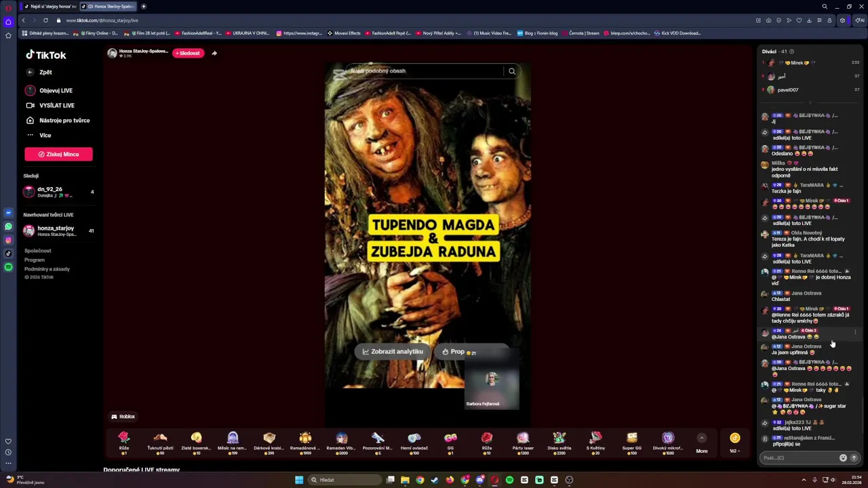Click the search magnifier on the video
The image size is (868, 488).
tap(512, 70)
